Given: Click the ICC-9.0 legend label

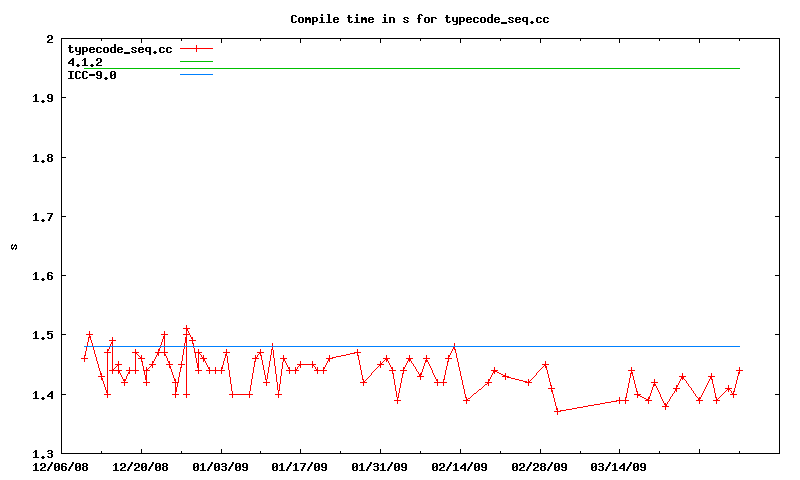Looking at the screenshot, I should [x=92, y=75].
